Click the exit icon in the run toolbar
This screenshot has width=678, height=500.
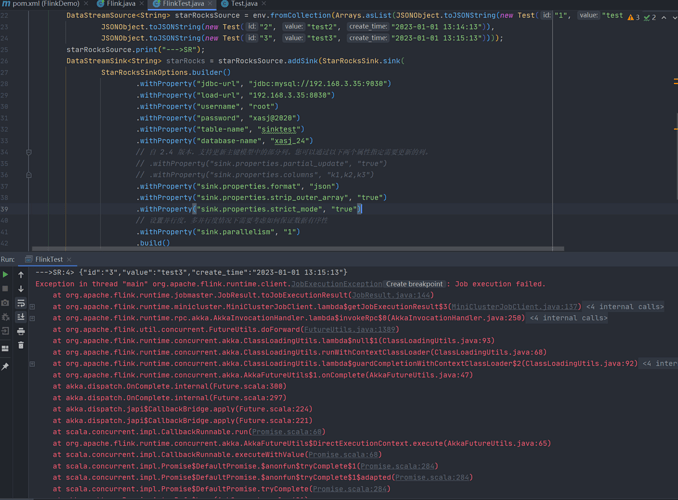click(5, 331)
